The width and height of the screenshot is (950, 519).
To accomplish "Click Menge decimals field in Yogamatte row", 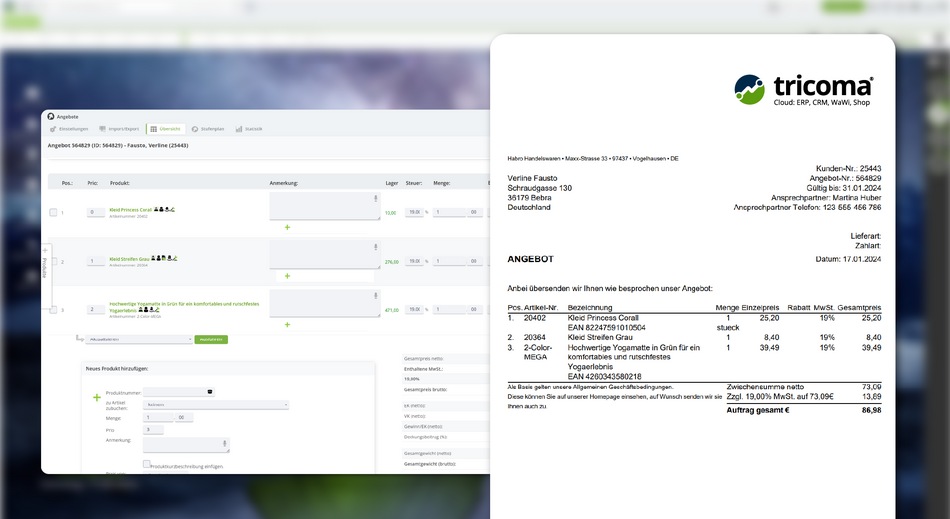I will pos(476,309).
